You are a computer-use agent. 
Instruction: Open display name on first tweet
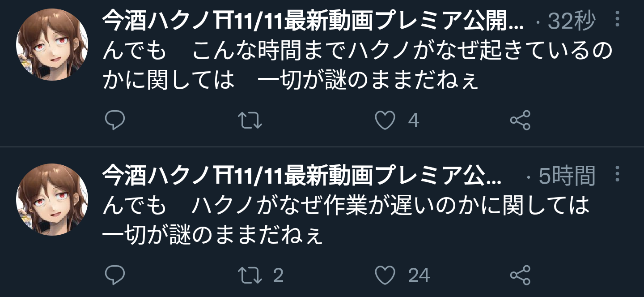coord(313,20)
